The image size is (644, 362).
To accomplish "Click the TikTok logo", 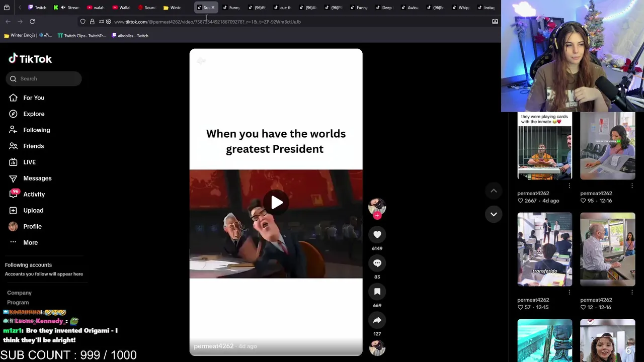I will click(x=30, y=59).
